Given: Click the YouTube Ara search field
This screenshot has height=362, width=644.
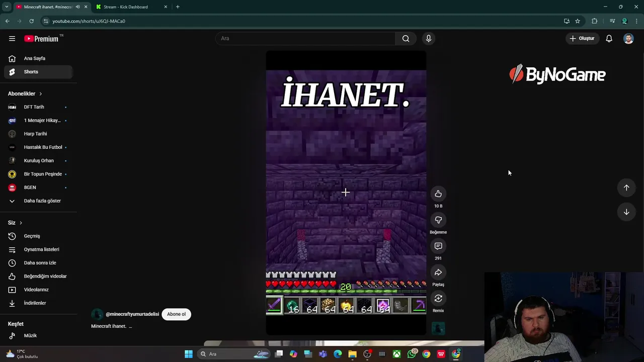Looking at the screenshot, I should pos(305,38).
